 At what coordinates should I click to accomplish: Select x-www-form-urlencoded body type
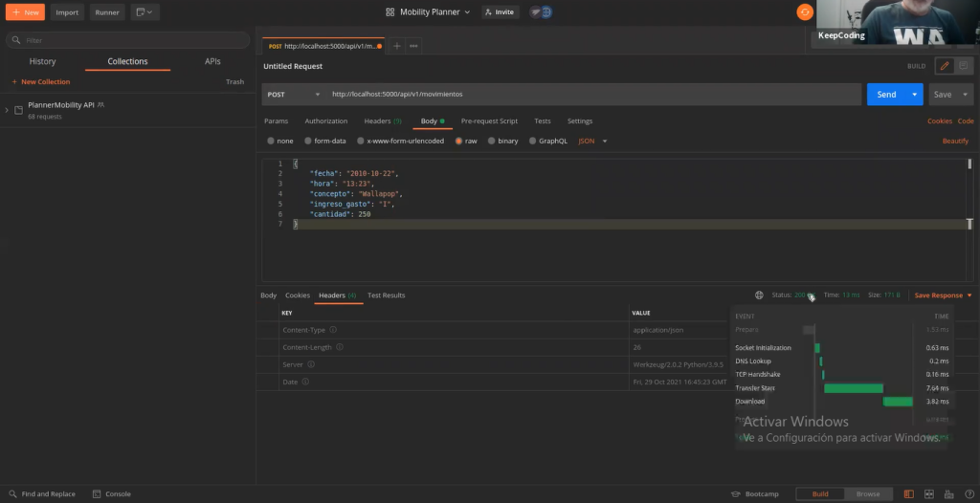[x=401, y=141]
